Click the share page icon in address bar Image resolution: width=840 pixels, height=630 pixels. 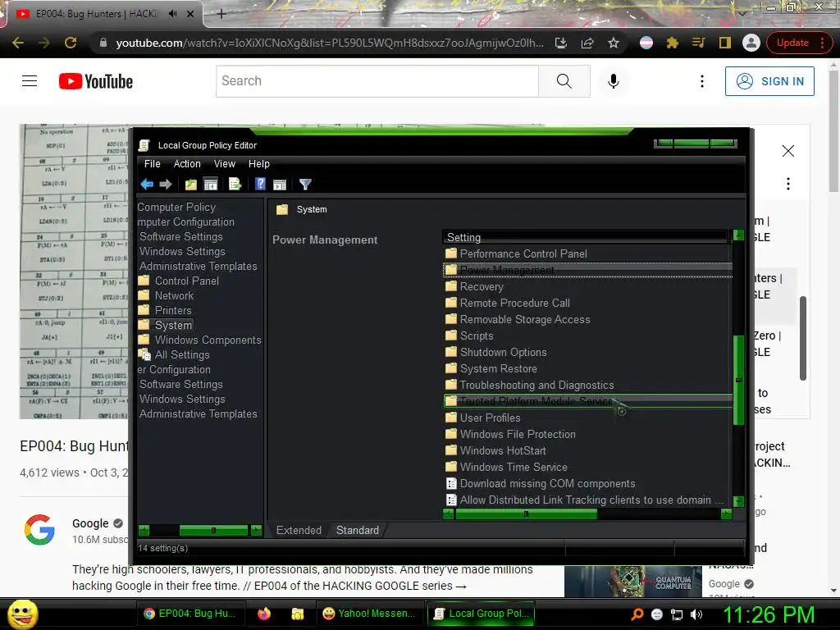pyautogui.click(x=587, y=43)
